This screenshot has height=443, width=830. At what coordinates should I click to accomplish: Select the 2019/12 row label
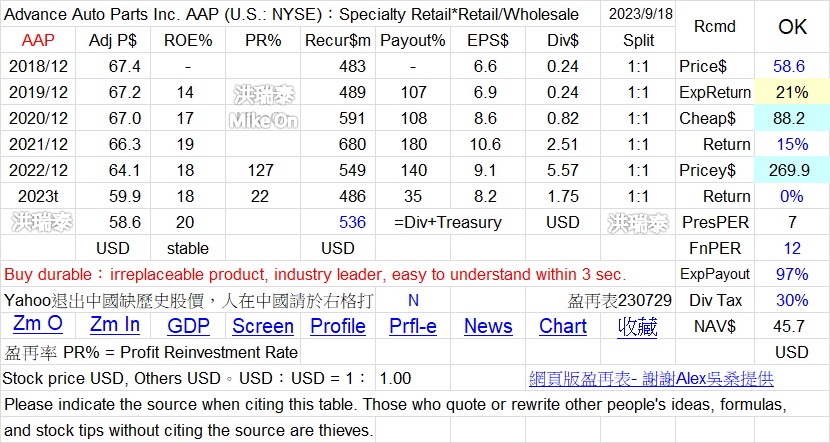point(38,92)
